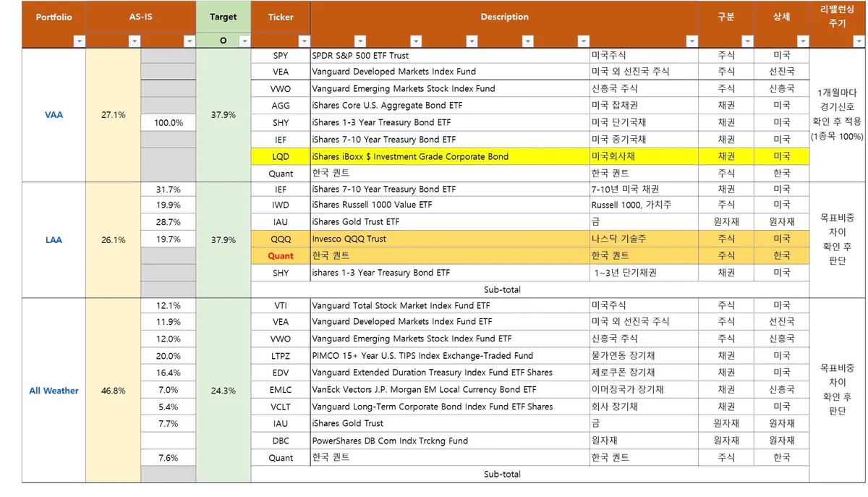This screenshot has width=868, height=497.
Task: Select the 16.4% cell in EDV row
Action: 168,373
